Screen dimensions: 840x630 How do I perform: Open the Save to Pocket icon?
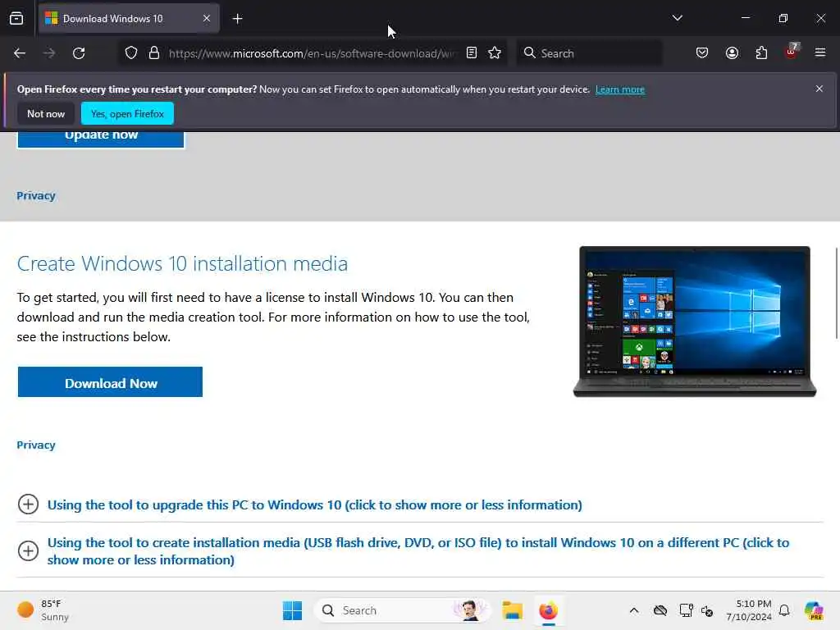702,53
